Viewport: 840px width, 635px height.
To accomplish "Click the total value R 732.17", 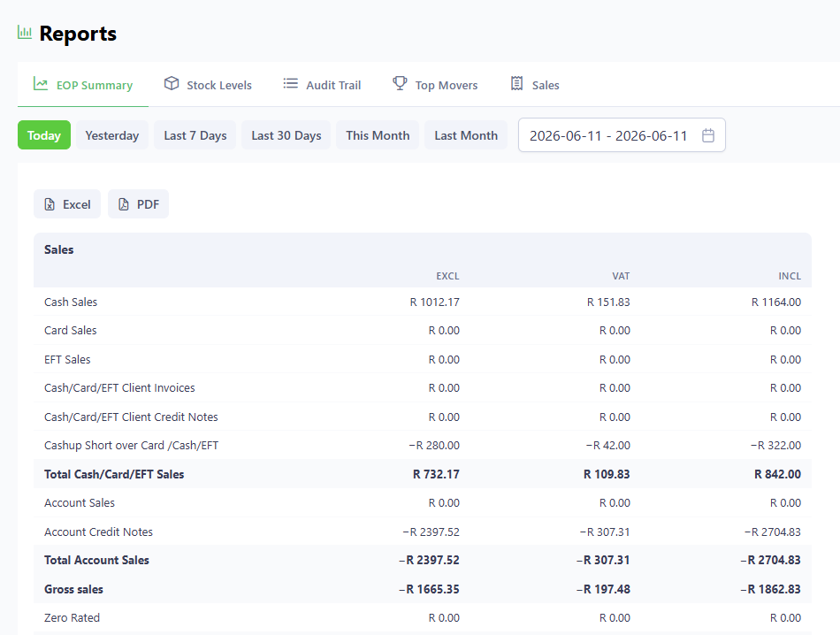I will point(436,474).
